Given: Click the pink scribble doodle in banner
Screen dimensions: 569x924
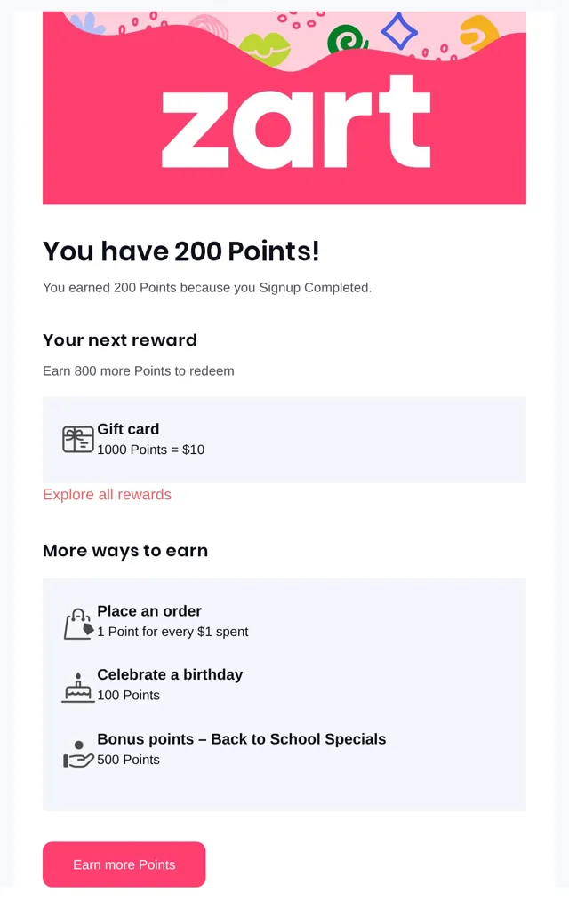Looking at the screenshot, I should [x=209, y=27].
